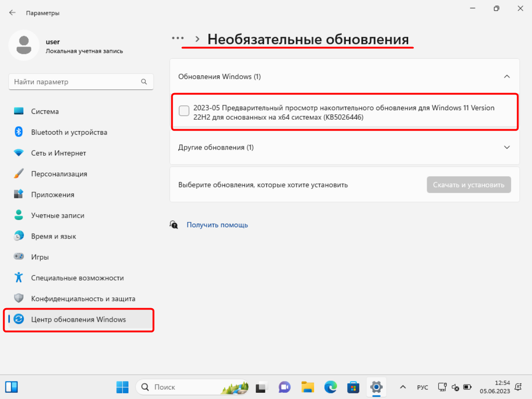Click the search magnifier in the settings search box
The image size is (532, 399).
click(x=144, y=82)
